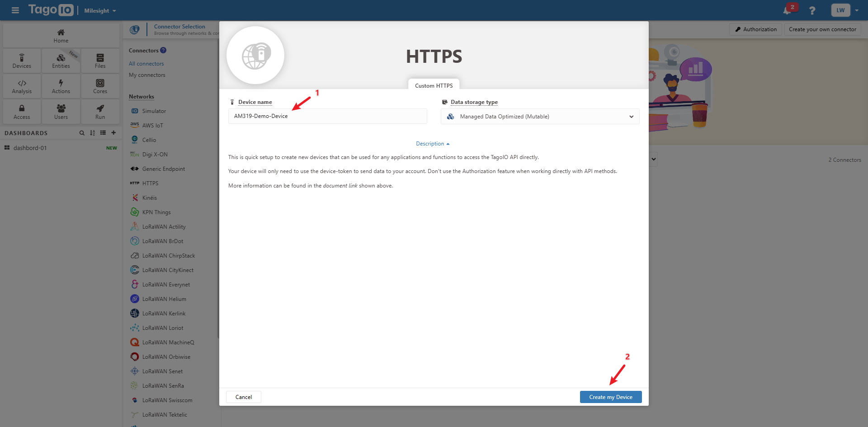Select LoRaWAN Kerlink entry
The image size is (868, 427).
(x=164, y=314)
